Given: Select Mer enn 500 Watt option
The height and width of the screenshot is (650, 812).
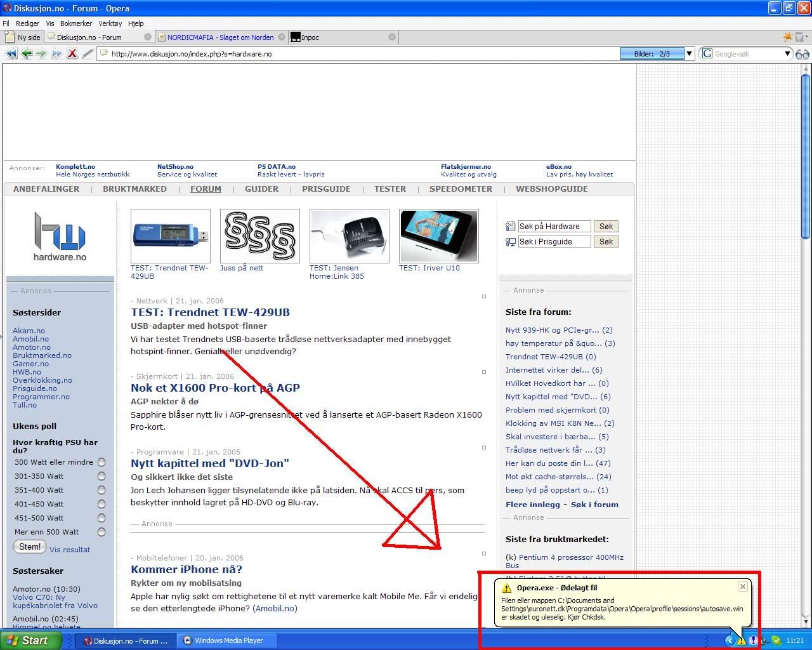Looking at the screenshot, I should point(101,532).
